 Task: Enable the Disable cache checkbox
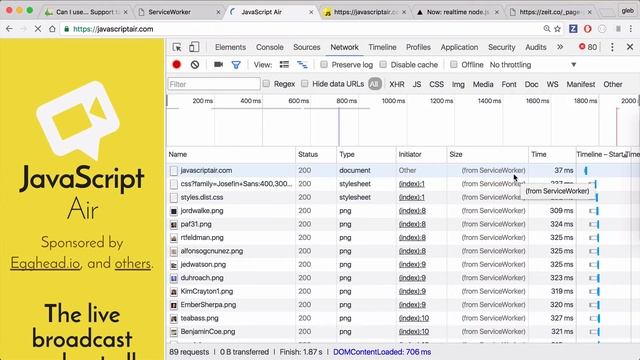pyautogui.click(x=383, y=64)
